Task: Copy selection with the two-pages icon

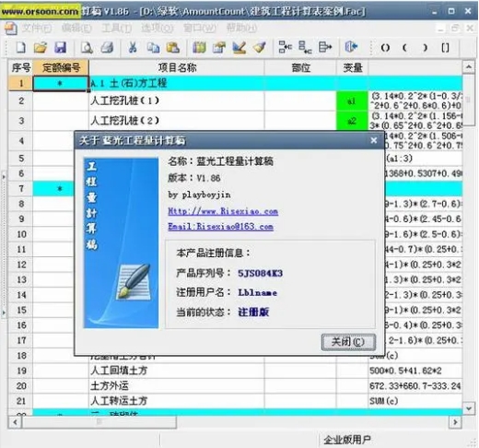Action: point(153,48)
